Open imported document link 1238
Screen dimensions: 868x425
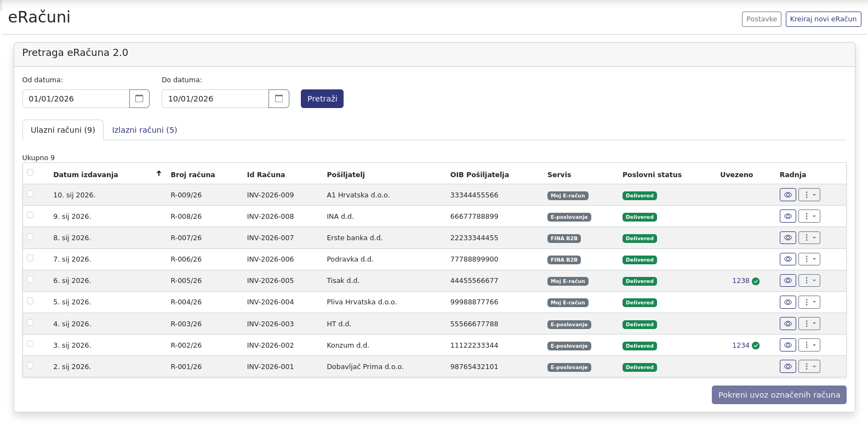(740, 281)
